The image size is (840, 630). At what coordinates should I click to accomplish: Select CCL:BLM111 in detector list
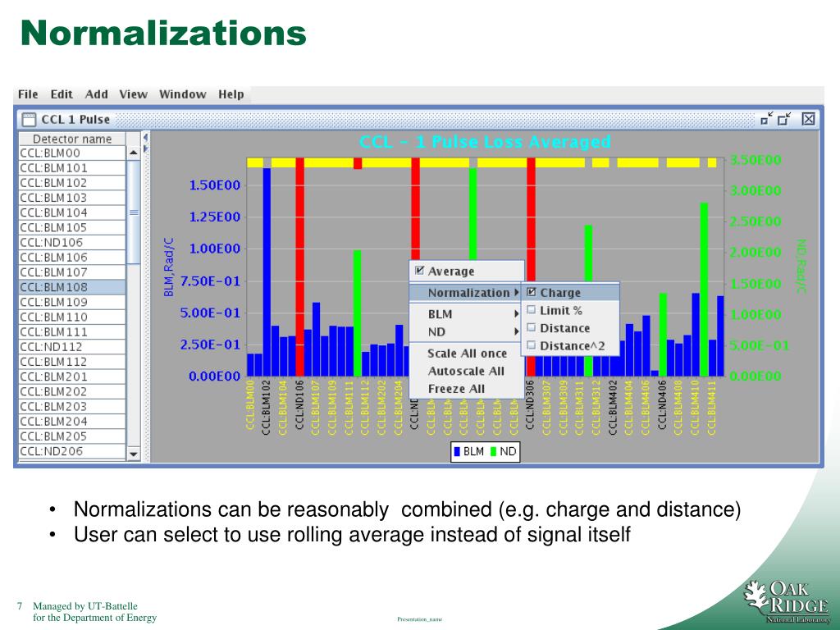pos(72,331)
